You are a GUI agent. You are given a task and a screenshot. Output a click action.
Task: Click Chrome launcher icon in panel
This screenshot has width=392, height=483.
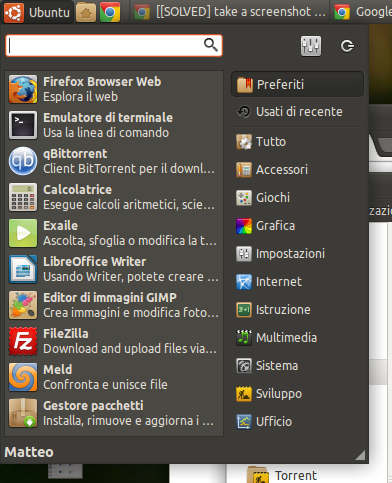110,12
